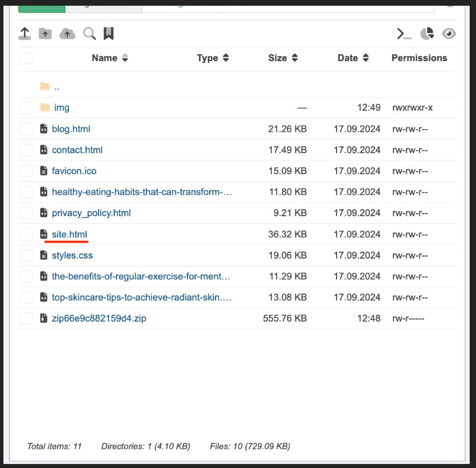Click the upload file icon
The height and width of the screenshot is (468, 476).
click(25, 34)
